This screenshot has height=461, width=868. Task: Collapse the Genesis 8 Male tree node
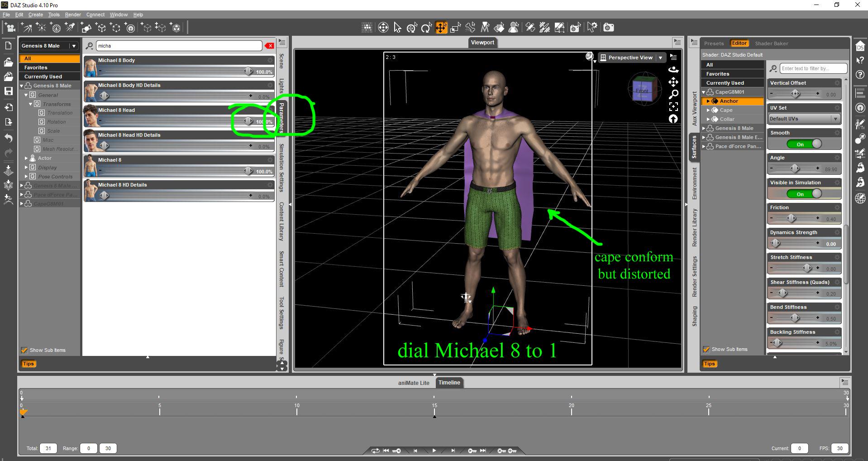[21, 86]
